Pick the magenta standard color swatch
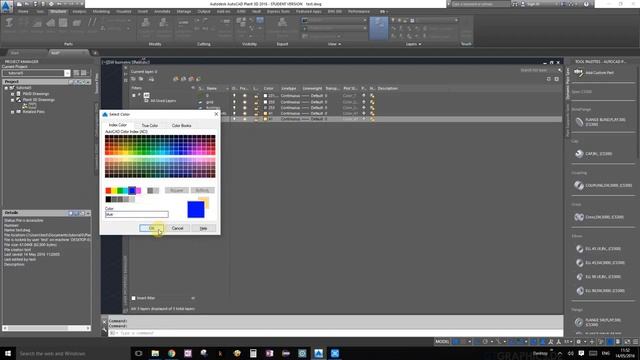 [138, 191]
